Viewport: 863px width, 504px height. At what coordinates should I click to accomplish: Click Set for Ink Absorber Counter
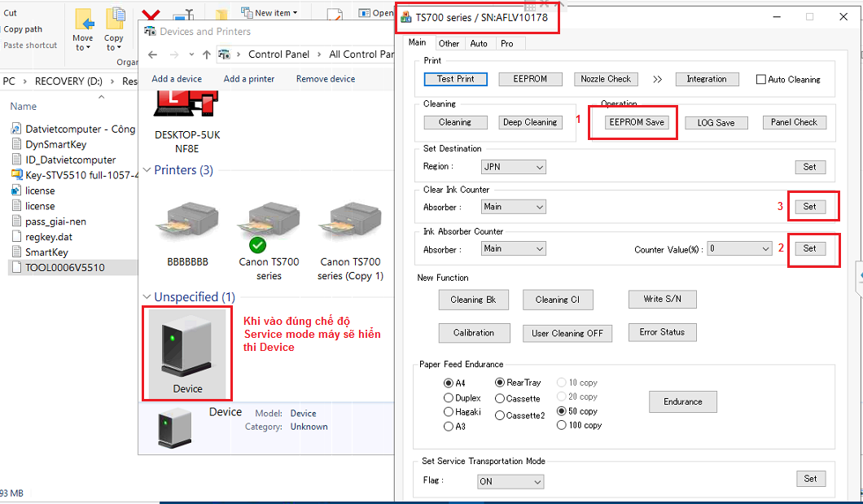point(810,248)
